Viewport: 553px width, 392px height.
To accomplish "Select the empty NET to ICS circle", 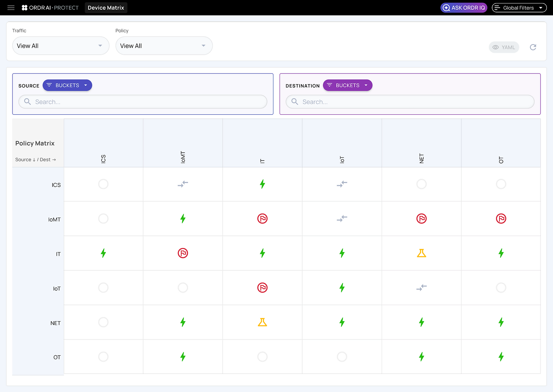I will [103, 322].
